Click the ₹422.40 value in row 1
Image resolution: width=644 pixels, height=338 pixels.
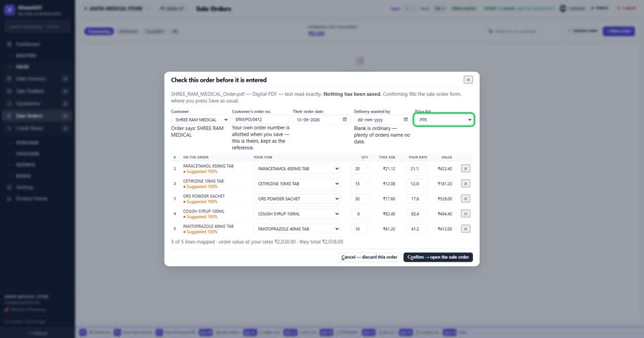tap(445, 169)
